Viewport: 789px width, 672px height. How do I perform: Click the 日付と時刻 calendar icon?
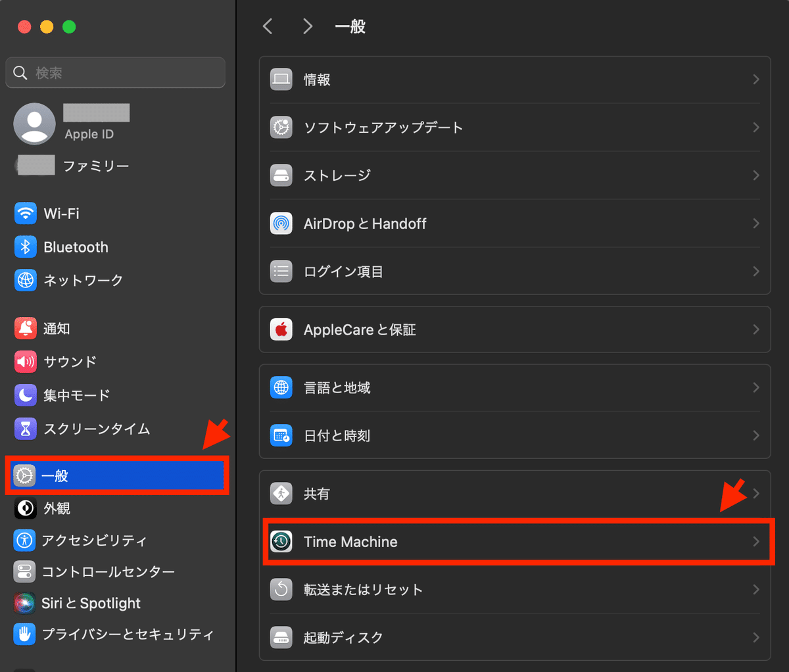coord(281,435)
